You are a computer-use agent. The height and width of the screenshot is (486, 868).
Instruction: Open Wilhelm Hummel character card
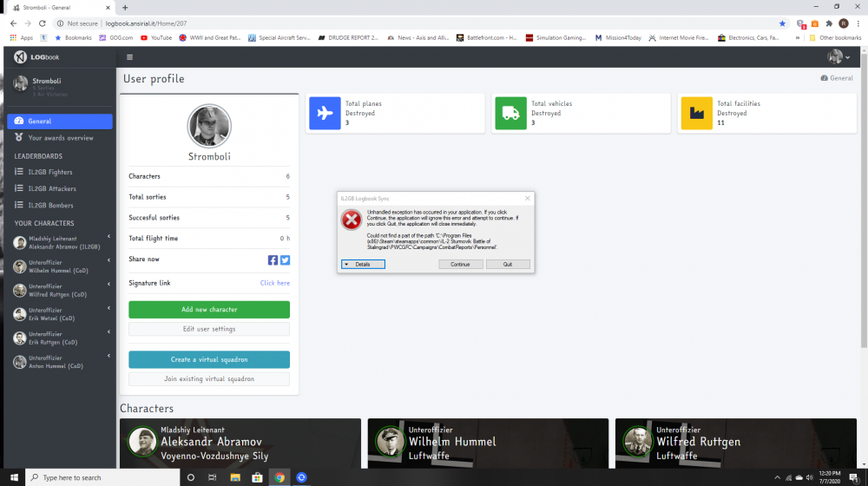(488, 443)
